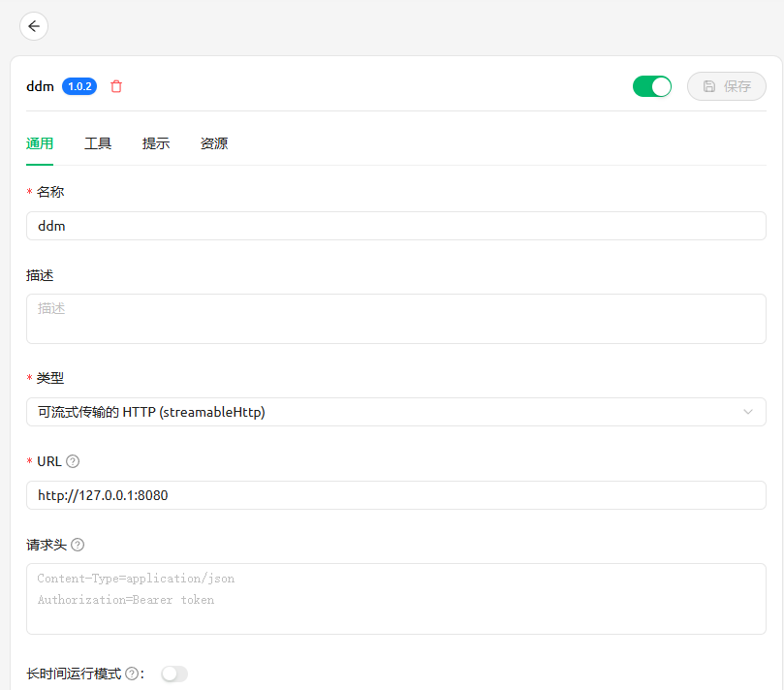Focus the 描述 text area
This screenshot has width=784, height=690.
[x=396, y=319]
